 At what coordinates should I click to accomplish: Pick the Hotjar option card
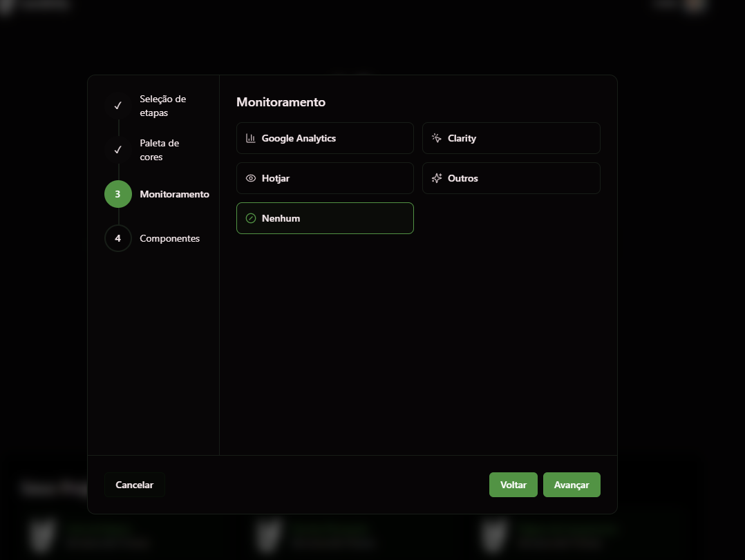tap(325, 178)
